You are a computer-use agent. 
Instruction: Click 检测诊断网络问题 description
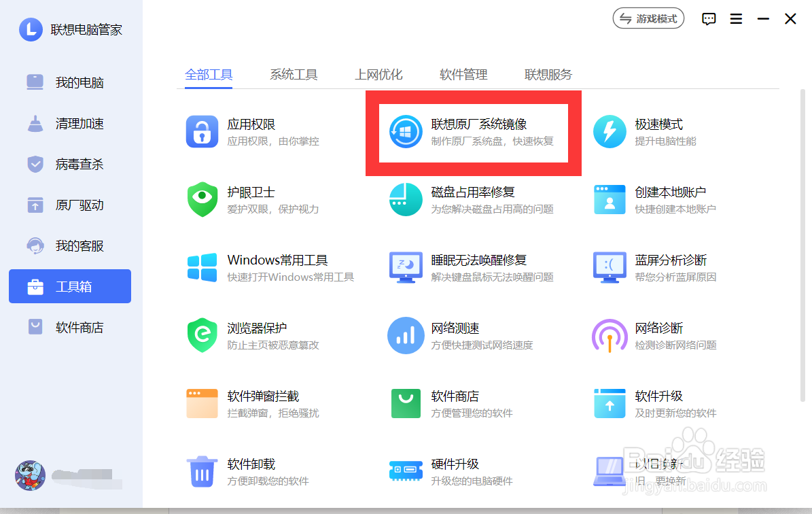675,345
